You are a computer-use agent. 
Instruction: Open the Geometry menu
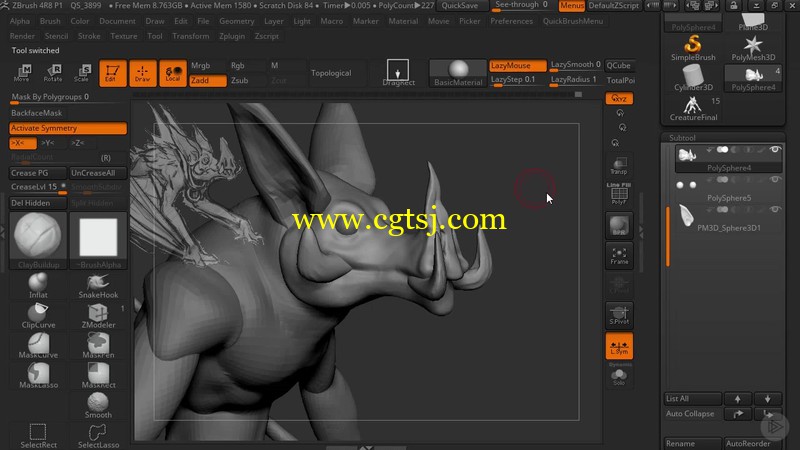pos(236,21)
